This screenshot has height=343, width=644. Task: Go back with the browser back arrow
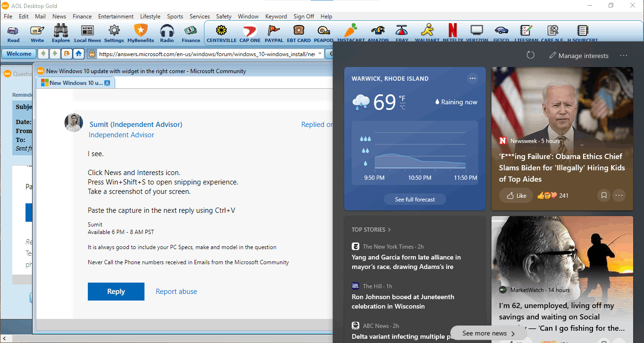(x=43, y=54)
